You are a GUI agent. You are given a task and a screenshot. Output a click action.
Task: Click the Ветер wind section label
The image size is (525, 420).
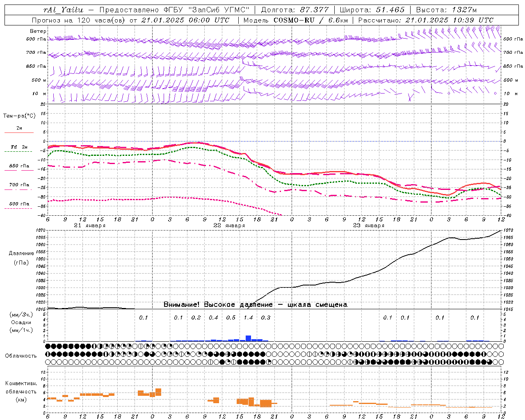pos(38,31)
